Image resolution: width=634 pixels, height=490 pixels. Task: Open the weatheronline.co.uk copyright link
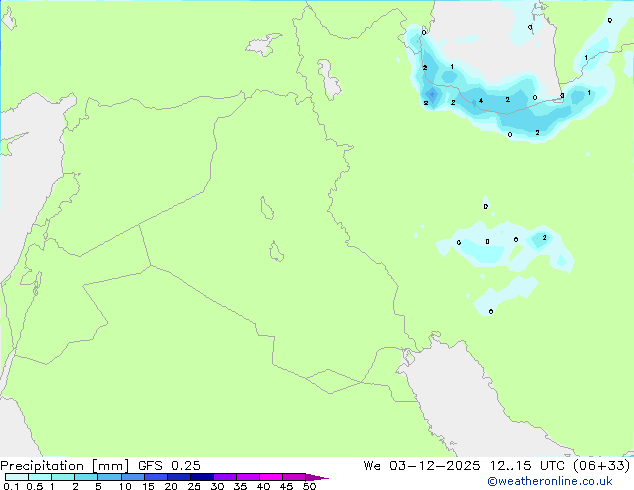tap(549, 481)
